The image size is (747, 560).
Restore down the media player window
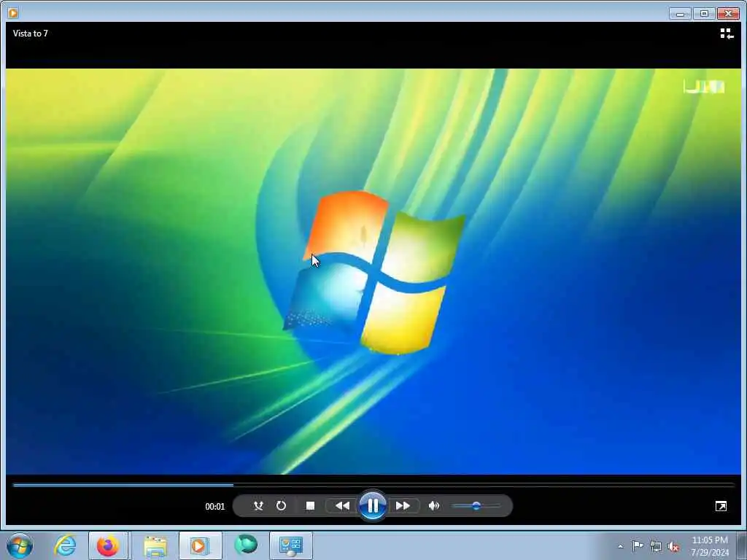tap(704, 14)
